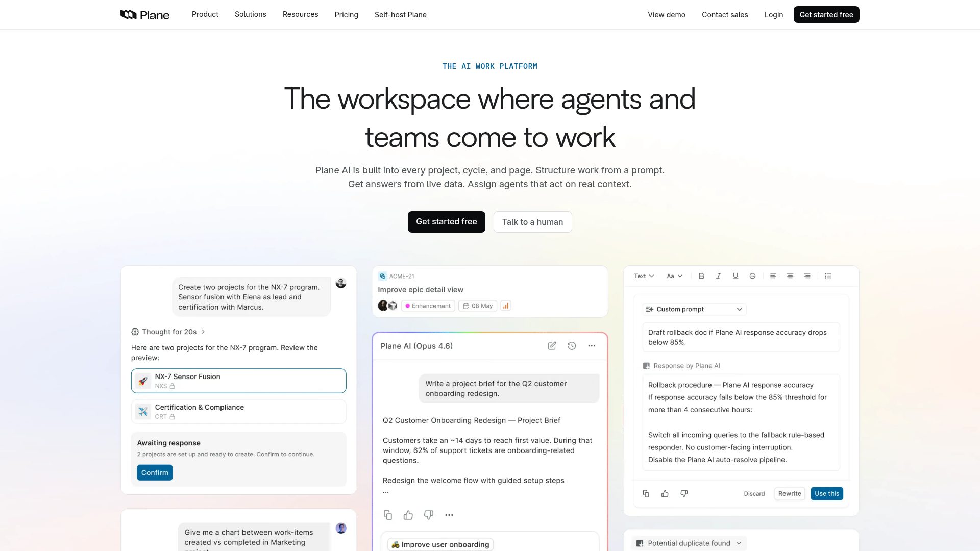This screenshot has width=980, height=551.
Task: Click new chat edit icon in Plane AI panel
Action: [x=552, y=346]
